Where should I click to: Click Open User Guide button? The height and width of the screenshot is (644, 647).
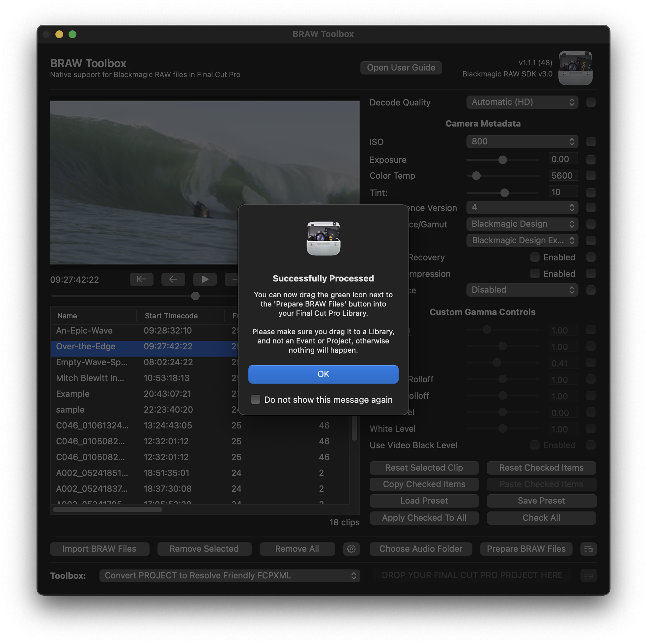401,68
